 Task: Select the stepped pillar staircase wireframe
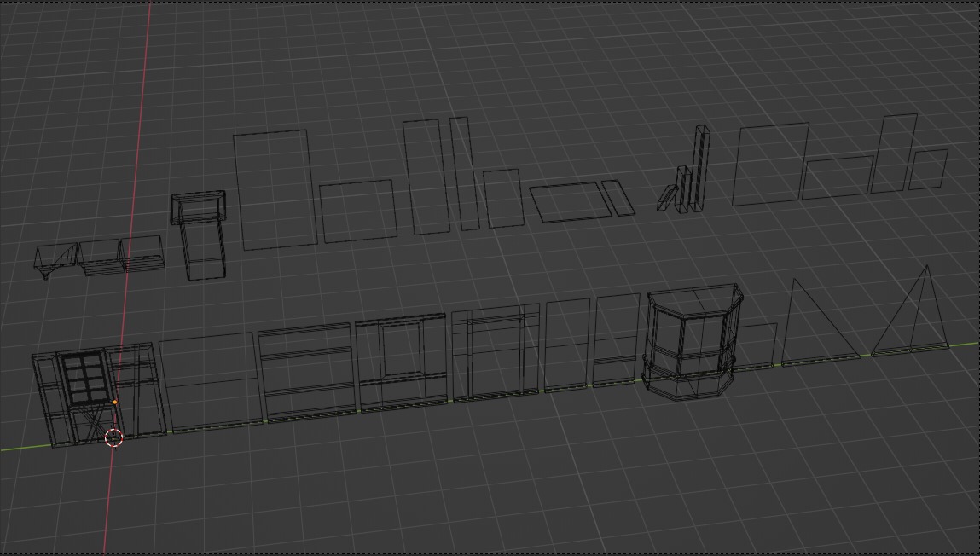pos(684,170)
